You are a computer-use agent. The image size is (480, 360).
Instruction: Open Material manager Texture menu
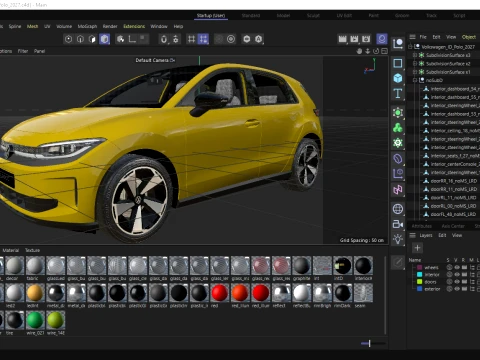(32, 250)
